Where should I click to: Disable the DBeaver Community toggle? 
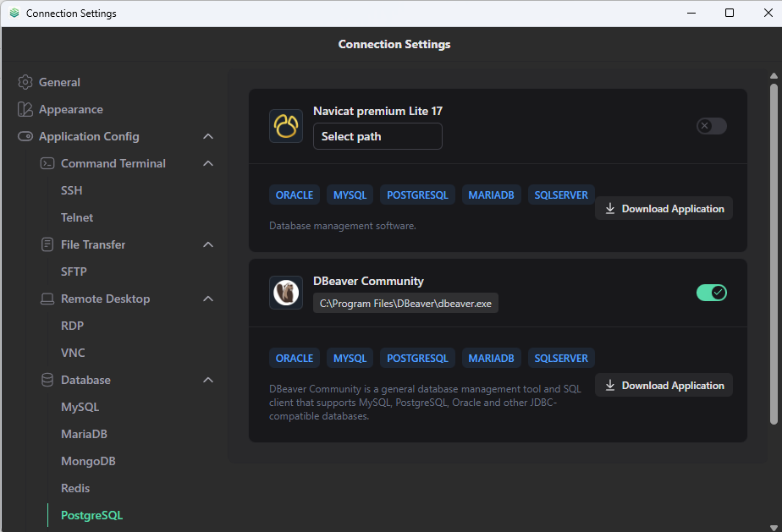pos(711,293)
